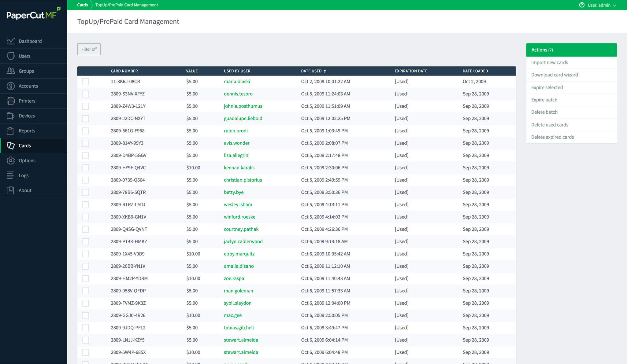
Task: Sort by Card Number column header
Action: [124, 71]
